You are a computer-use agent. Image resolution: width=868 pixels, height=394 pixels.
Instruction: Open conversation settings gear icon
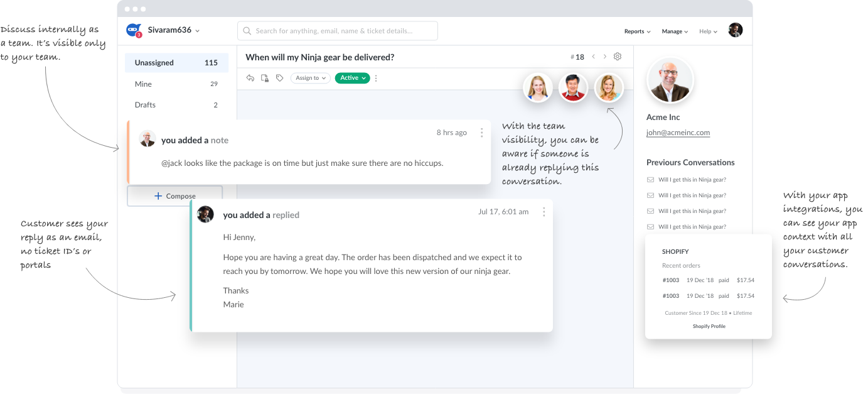(618, 57)
